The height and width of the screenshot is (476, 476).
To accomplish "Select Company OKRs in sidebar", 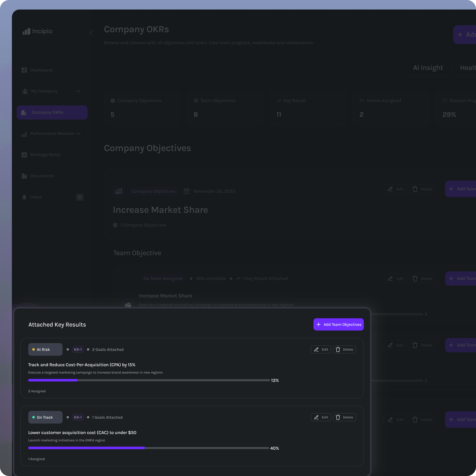I will pyautogui.click(x=52, y=112).
